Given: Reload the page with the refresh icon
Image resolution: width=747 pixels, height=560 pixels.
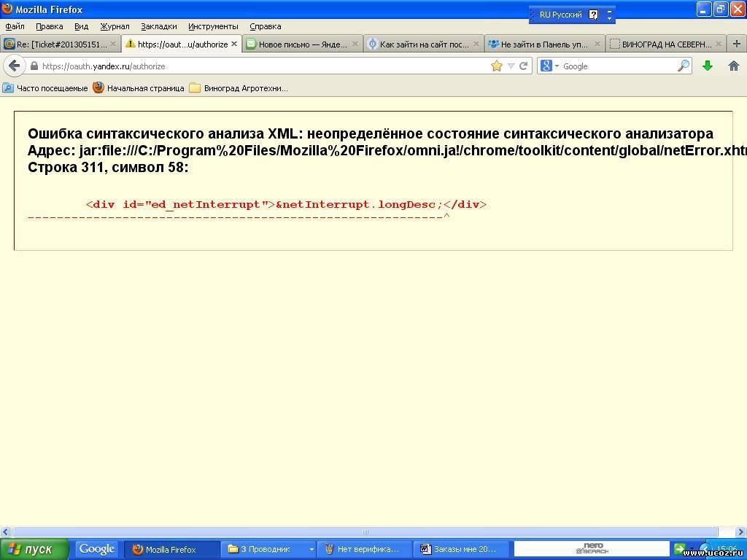Looking at the screenshot, I should coord(523,66).
